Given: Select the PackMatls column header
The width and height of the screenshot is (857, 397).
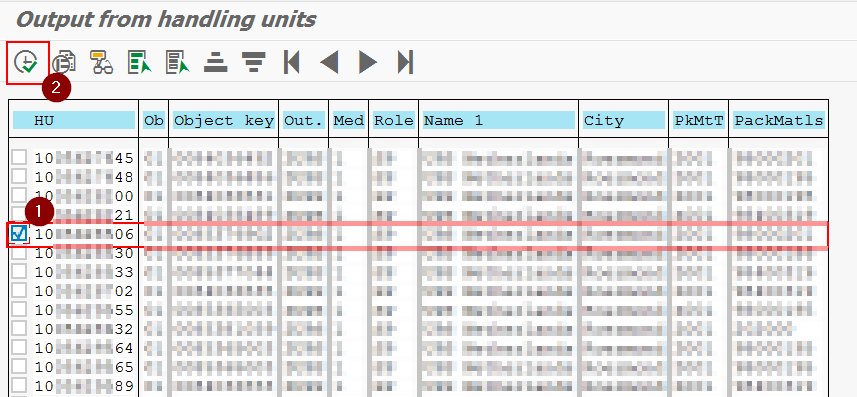Looking at the screenshot, I should point(779,120).
